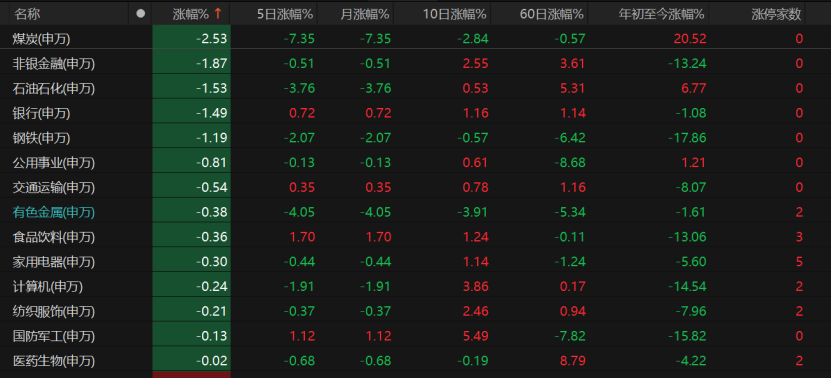Viewport: 831px width, 378px height.
Task: Click 银行 daily change -1.49
Action: click(211, 113)
